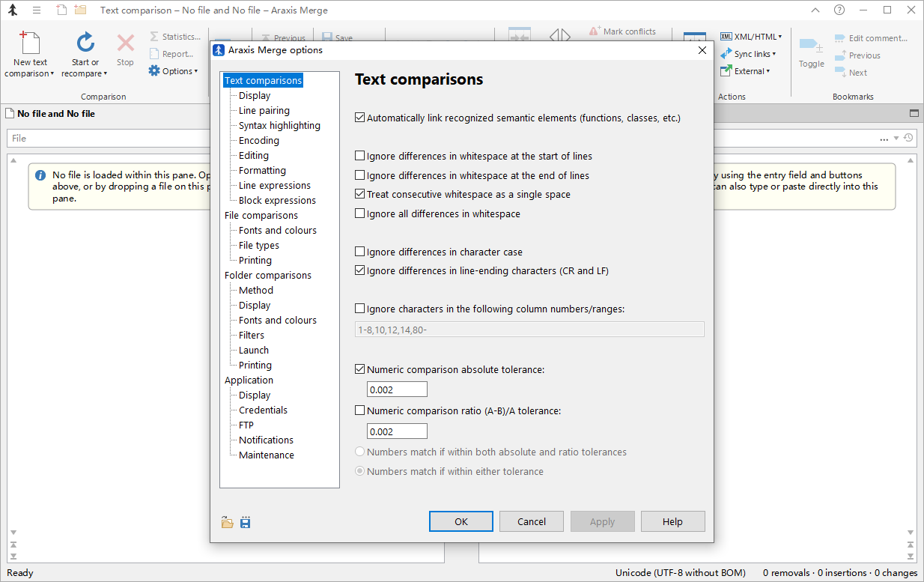The height and width of the screenshot is (582, 924).
Task: Click Edit comment in Bookmarks group
Action: pos(872,38)
